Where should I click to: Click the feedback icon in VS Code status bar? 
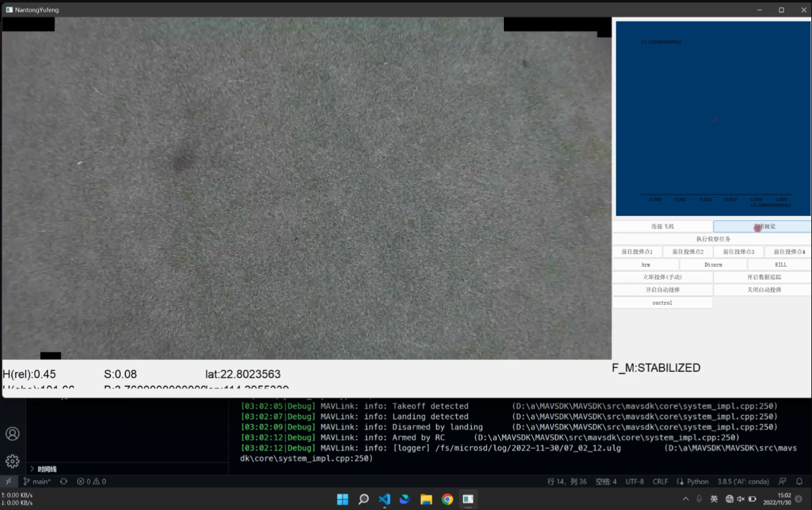tap(782, 481)
